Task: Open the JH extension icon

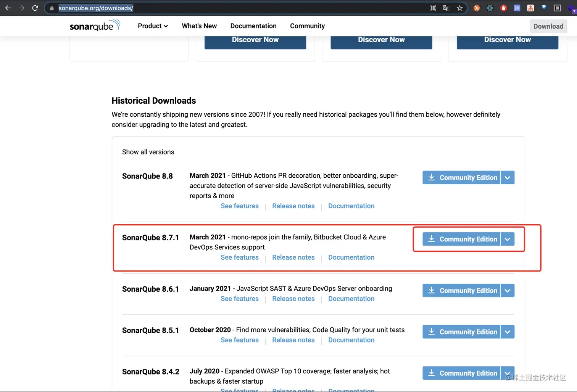Action: tap(517, 8)
